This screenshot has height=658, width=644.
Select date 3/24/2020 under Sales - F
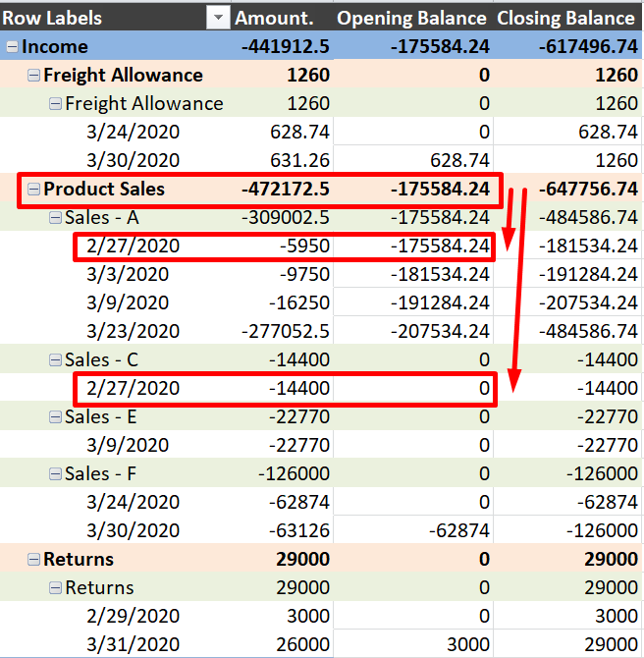(133, 502)
